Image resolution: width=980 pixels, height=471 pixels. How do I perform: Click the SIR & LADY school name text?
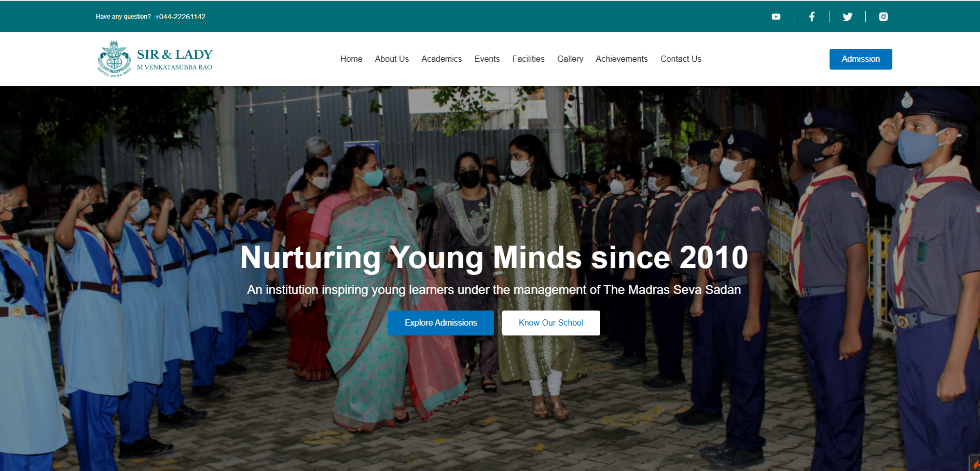(175, 55)
